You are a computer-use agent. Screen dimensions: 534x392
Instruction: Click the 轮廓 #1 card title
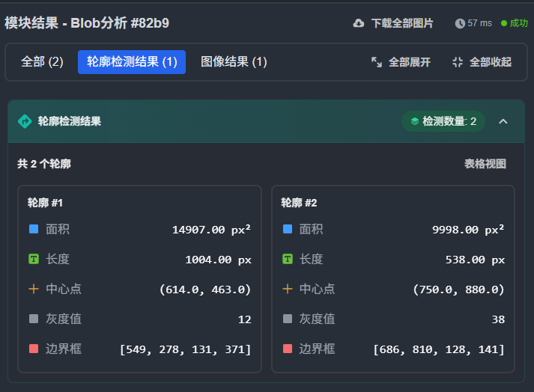[x=45, y=203]
